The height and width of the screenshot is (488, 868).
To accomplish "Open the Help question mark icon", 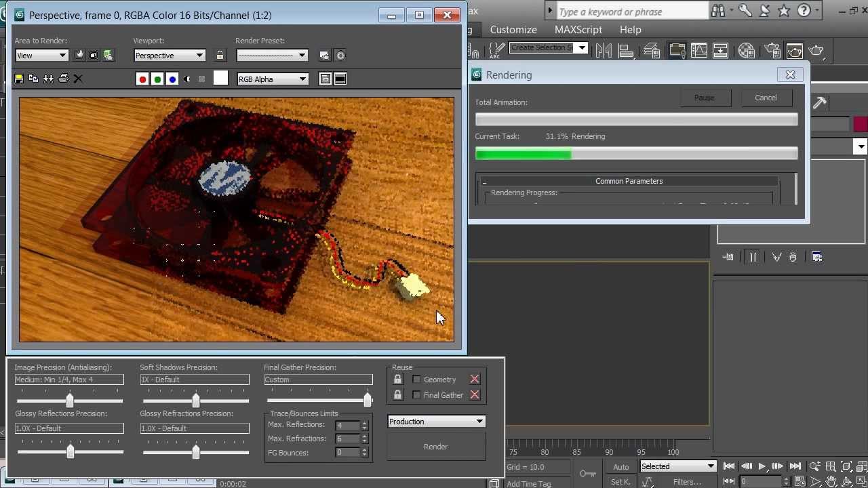I will coord(804,10).
